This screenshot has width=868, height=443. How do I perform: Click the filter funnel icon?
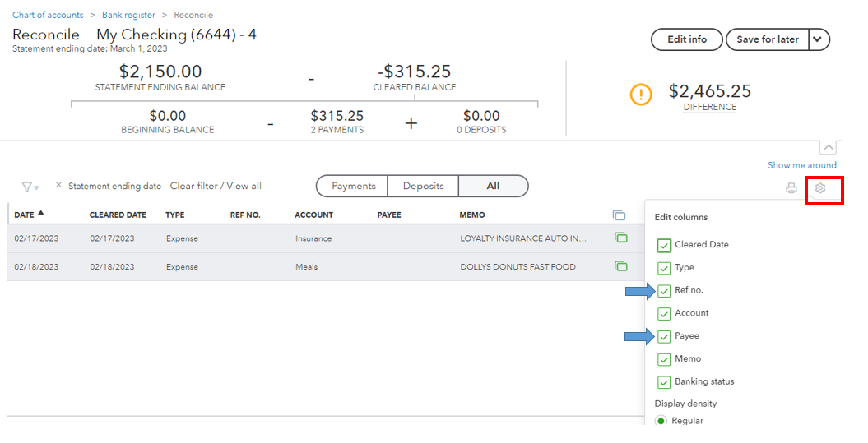pos(29,187)
